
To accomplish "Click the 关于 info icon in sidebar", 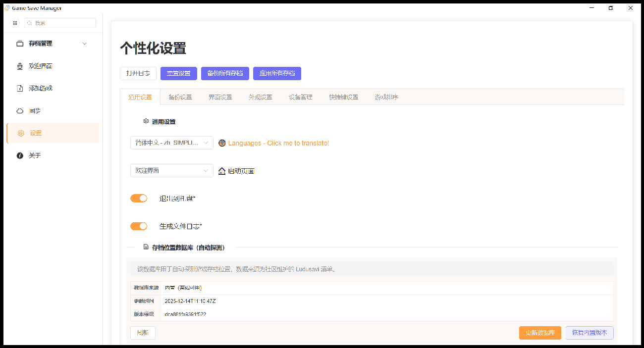I will click(x=20, y=155).
